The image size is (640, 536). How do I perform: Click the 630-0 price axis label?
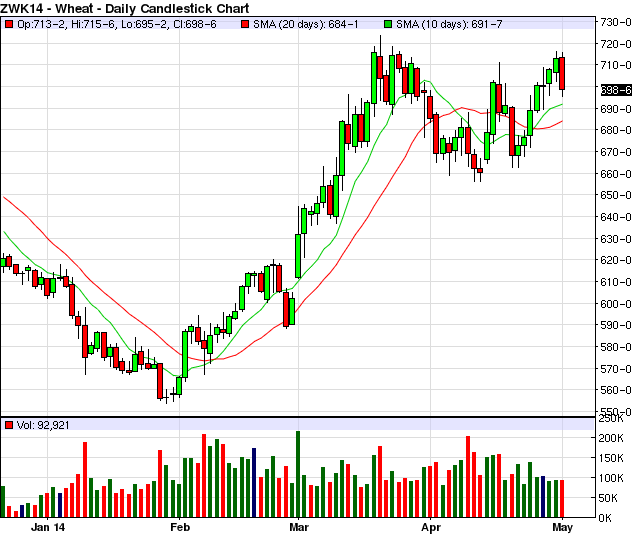(x=616, y=239)
